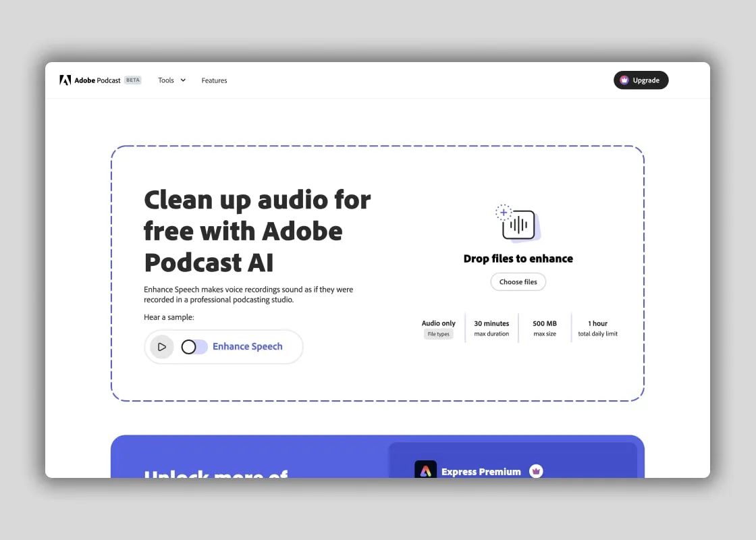Click the Clean up audio headline
Viewport: 756px width, 540px height.
[x=257, y=231]
